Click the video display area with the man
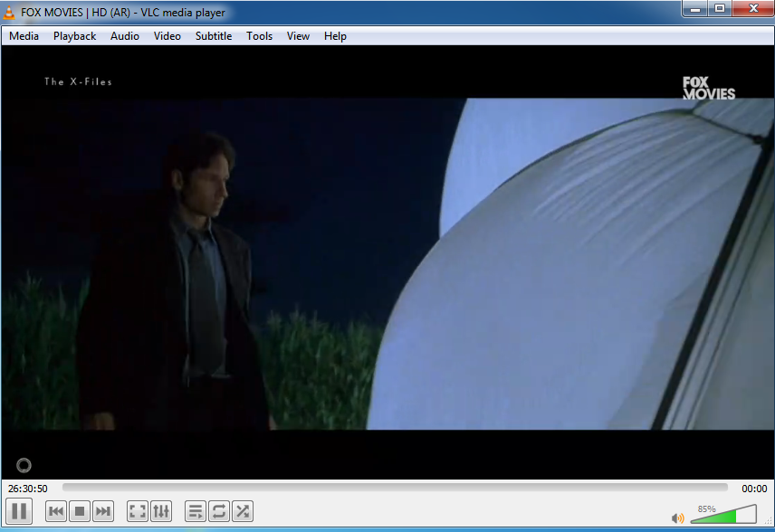775x532 pixels. tap(387, 261)
